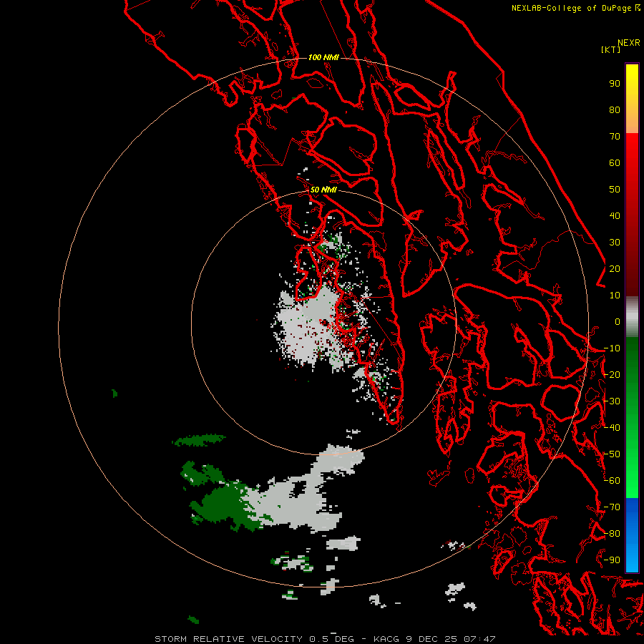
Task: Click the 'NEXR' label above the color scale
Action: tap(629, 43)
